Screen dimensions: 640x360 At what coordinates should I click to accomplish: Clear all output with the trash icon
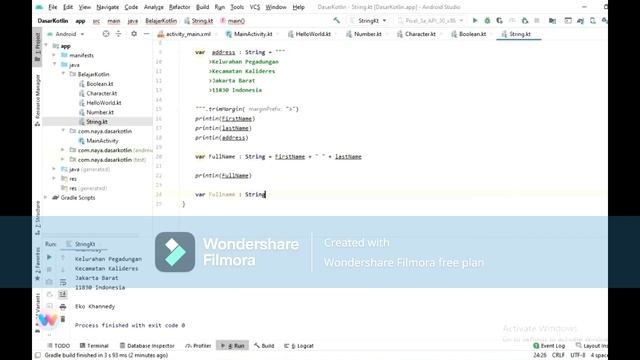(63, 319)
